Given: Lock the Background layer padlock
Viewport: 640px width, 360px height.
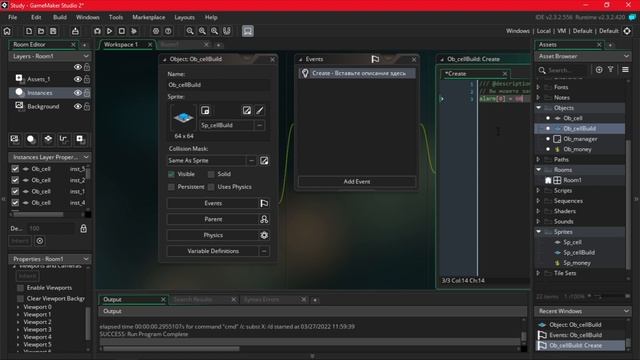Looking at the screenshot, I should click(x=87, y=107).
